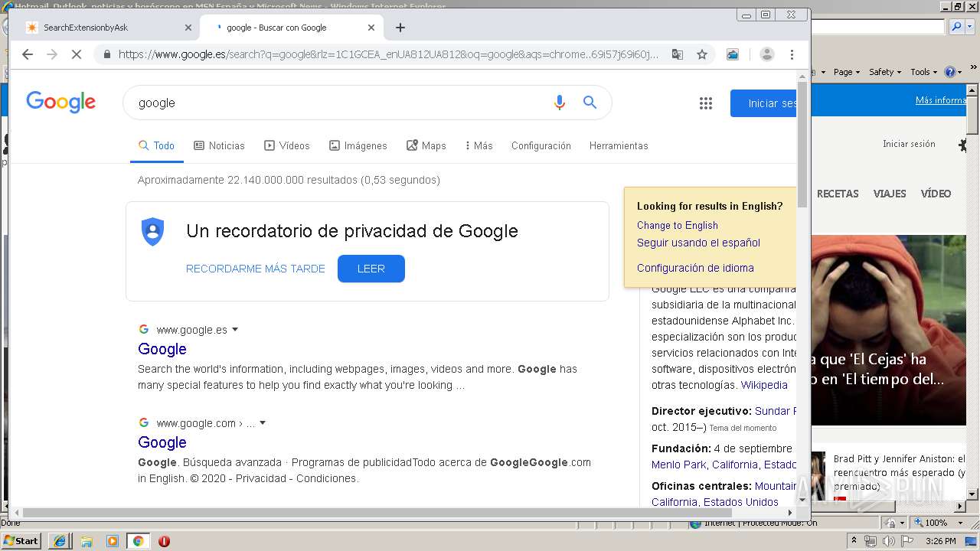This screenshot has height=551, width=980.
Task: Click Seguir usando el español link
Action: pos(698,243)
